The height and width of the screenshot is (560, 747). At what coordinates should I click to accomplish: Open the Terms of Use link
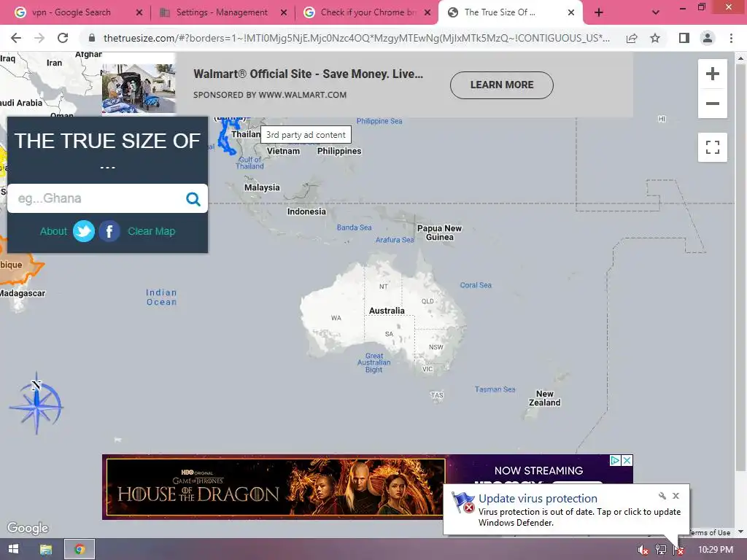point(709,532)
